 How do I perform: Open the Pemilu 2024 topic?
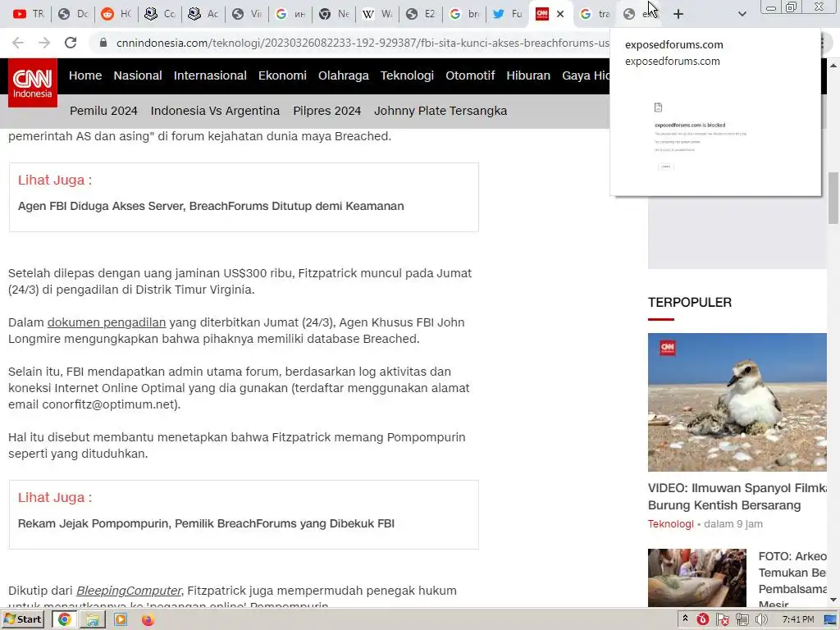[x=103, y=111]
